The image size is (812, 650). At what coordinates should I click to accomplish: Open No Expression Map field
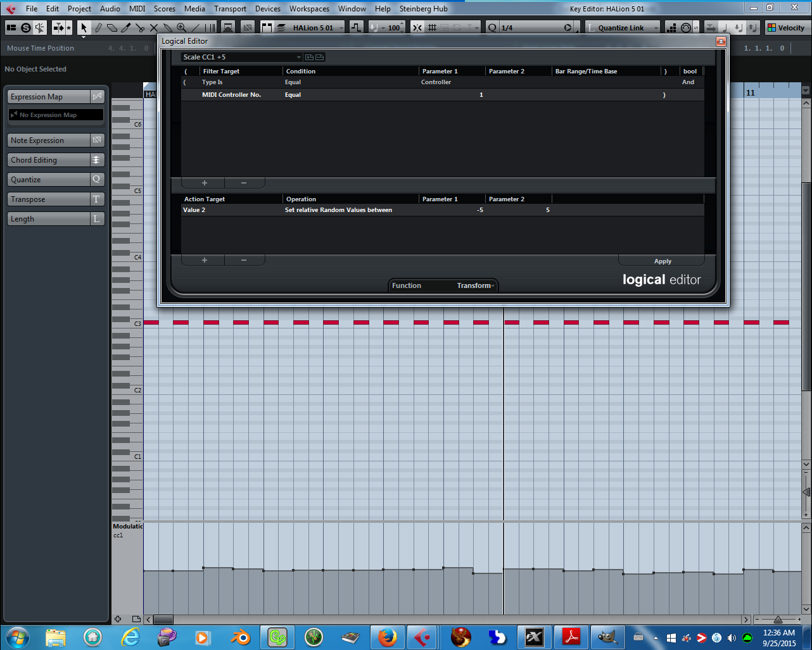pos(56,115)
